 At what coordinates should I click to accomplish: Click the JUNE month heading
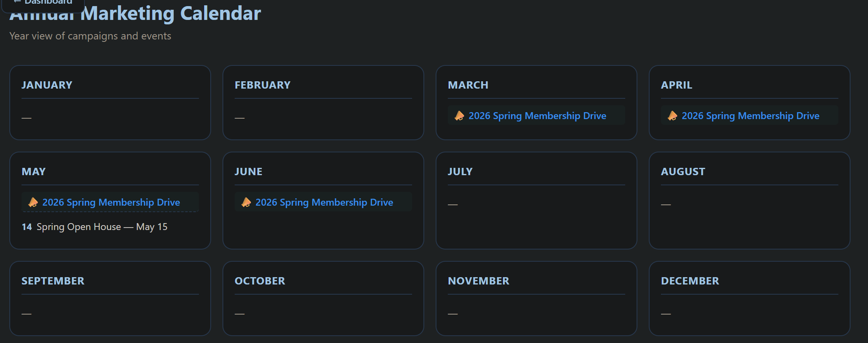(248, 171)
